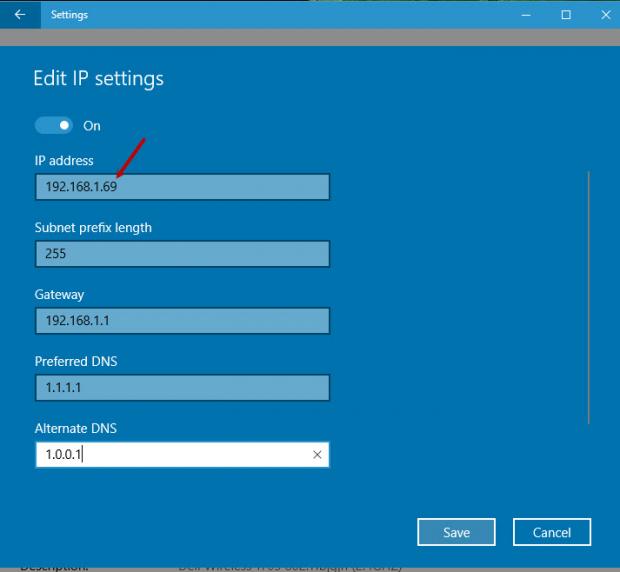Clear the Alternate DNS field with X
Screen dimensions: 620x572
pyautogui.click(x=317, y=455)
